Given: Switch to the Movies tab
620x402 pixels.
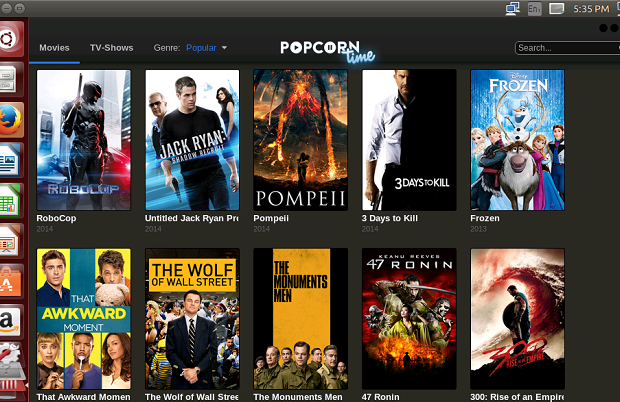Looking at the screenshot, I should 54,48.
